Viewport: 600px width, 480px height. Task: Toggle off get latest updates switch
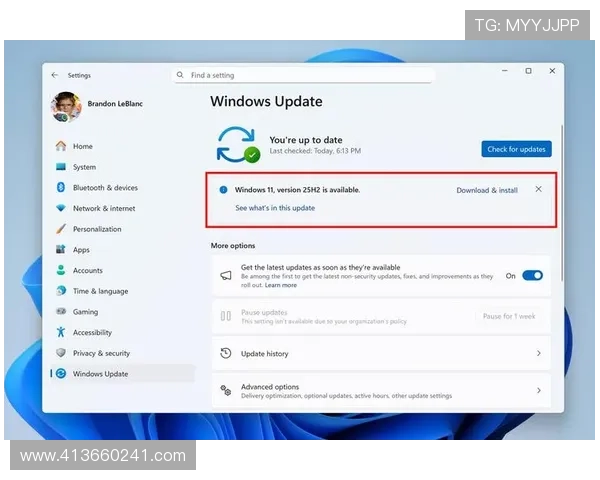point(532,275)
